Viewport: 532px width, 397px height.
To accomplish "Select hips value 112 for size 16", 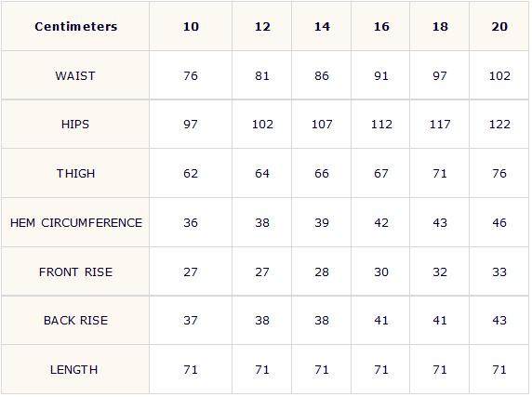I will [381, 125].
